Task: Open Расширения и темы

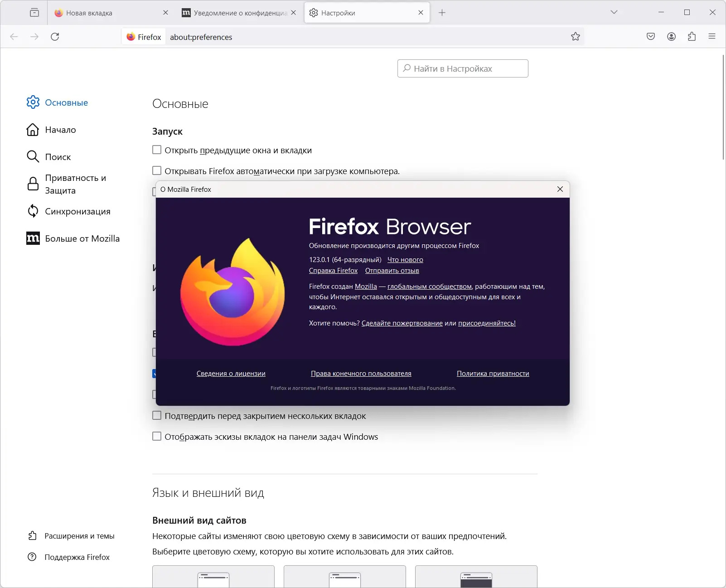Action: pyautogui.click(x=79, y=535)
